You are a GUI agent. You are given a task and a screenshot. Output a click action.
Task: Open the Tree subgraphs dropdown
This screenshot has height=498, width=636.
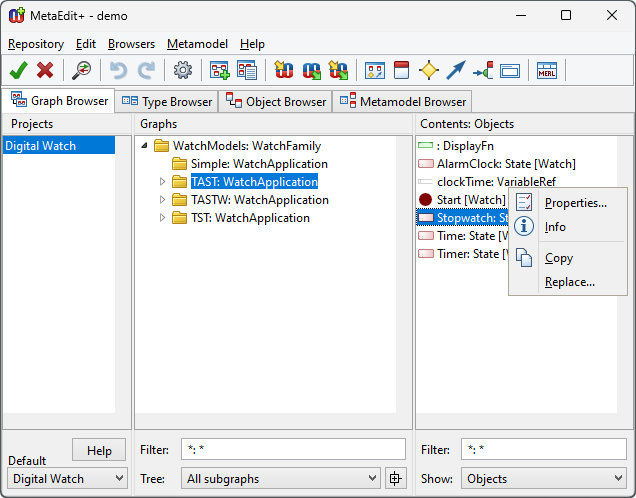(x=280, y=479)
